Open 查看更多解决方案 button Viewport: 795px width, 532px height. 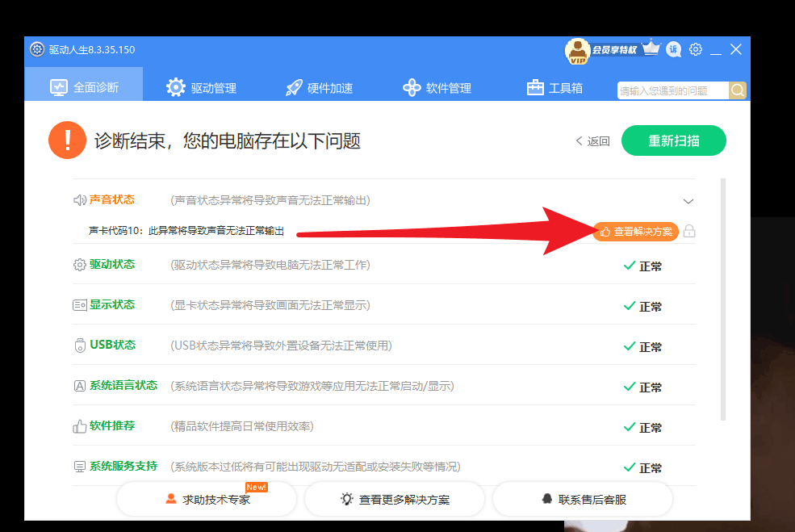[395, 499]
